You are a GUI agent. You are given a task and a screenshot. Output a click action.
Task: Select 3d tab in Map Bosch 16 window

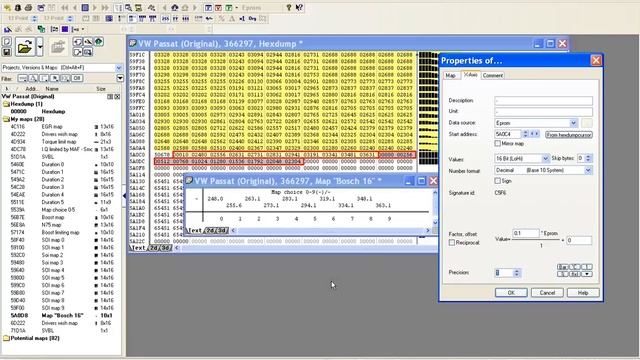pyautogui.click(x=222, y=231)
